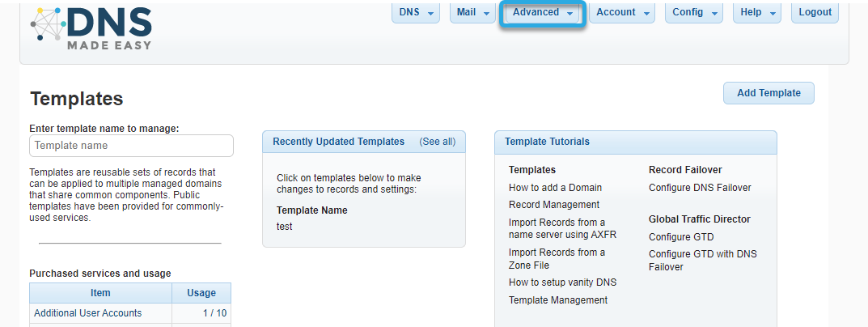Open the Configure GTD link

[681, 236]
